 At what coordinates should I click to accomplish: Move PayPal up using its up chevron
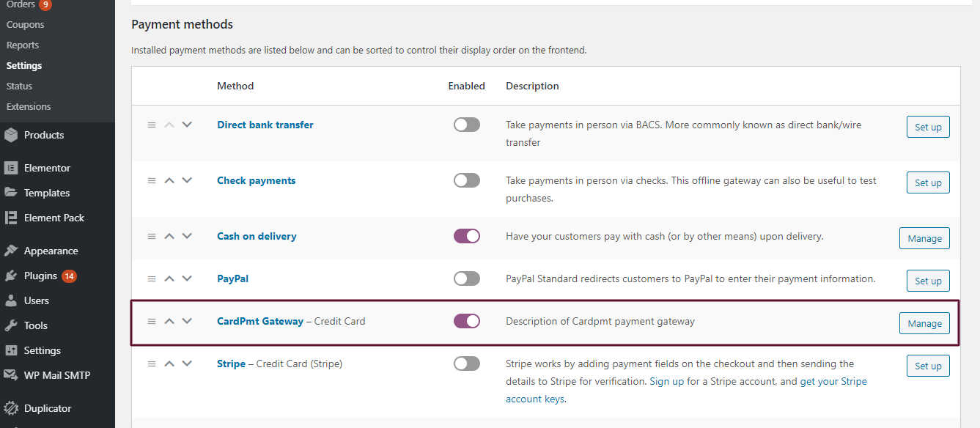pos(169,278)
